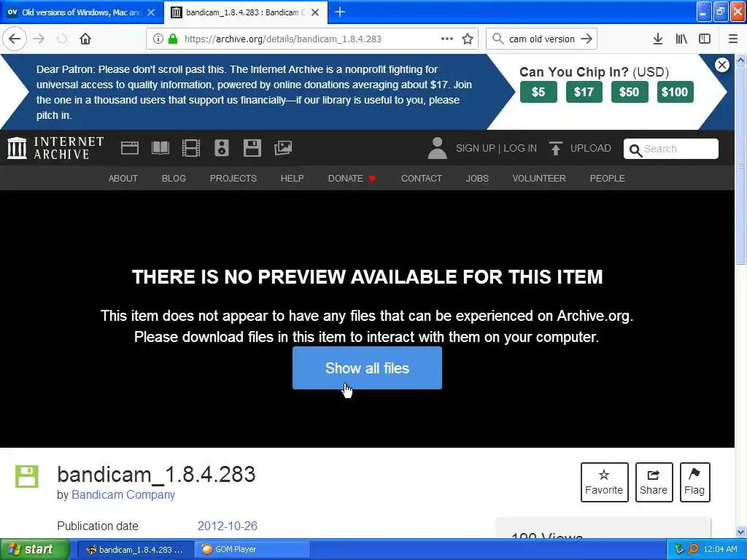Open the page actions three-dot menu

click(x=447, y=39)
